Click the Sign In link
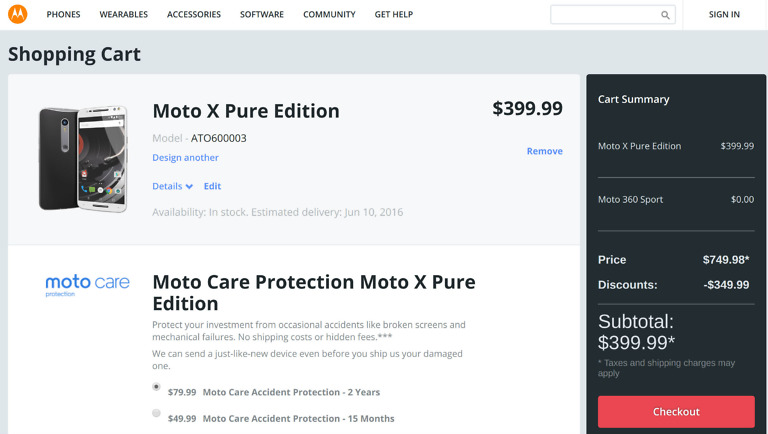 (x=724, y=15)
